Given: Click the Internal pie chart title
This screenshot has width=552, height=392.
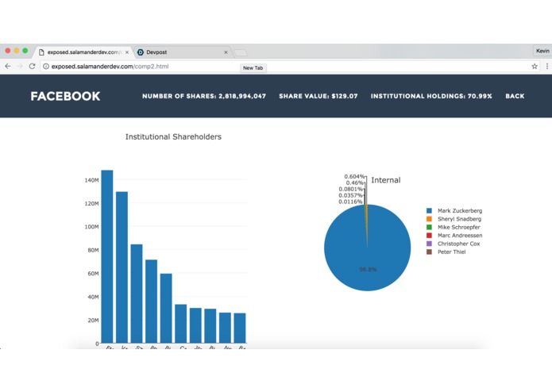Looking at the screenshot, I should [x=386, y=180].
